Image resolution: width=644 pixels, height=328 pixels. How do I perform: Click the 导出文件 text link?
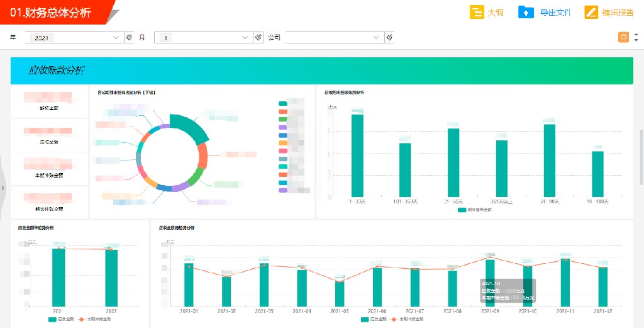555,13
